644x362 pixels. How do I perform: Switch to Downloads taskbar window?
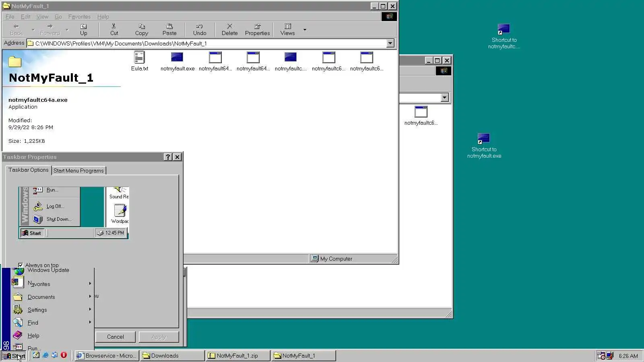172,356
